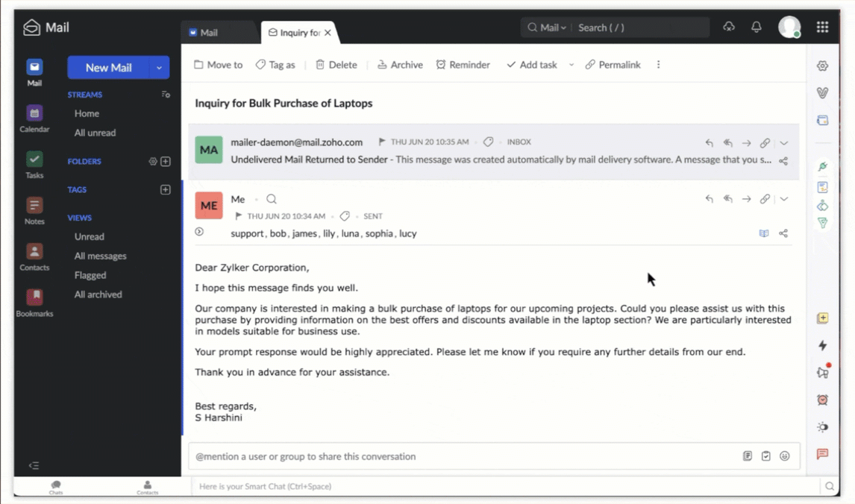The image size is (855, 504).
Task: Click the Add tag plus icon
Action: [166, 189]
